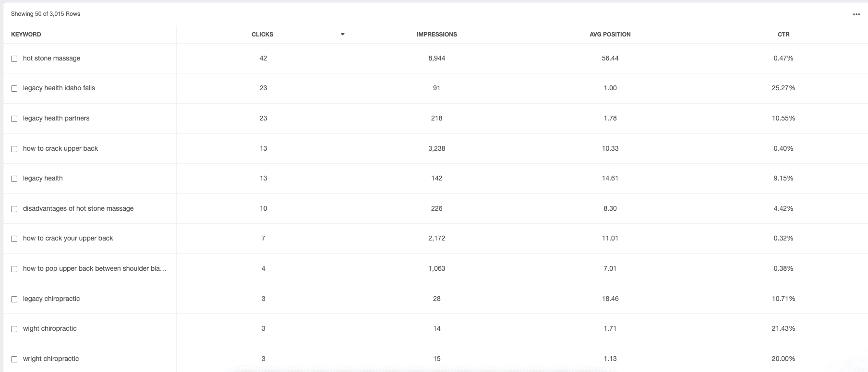868x372 pixels.
Task: Click the hot stone massage keyword text
Action: point(51,58)
